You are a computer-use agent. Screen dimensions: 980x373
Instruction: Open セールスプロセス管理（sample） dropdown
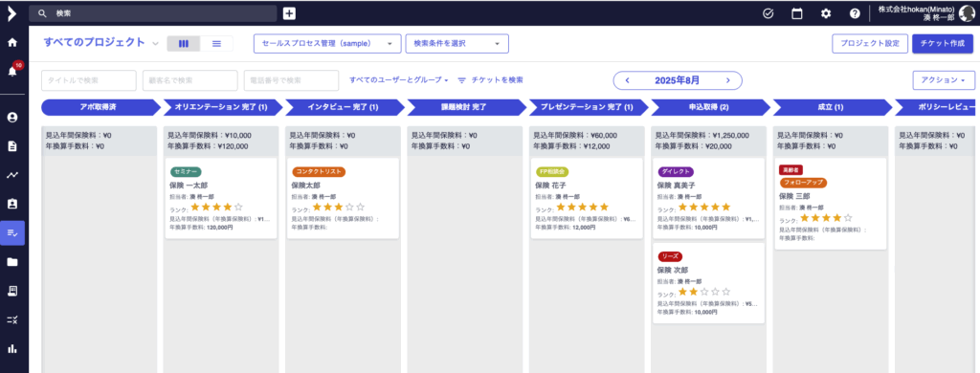(x=327, y=44)
